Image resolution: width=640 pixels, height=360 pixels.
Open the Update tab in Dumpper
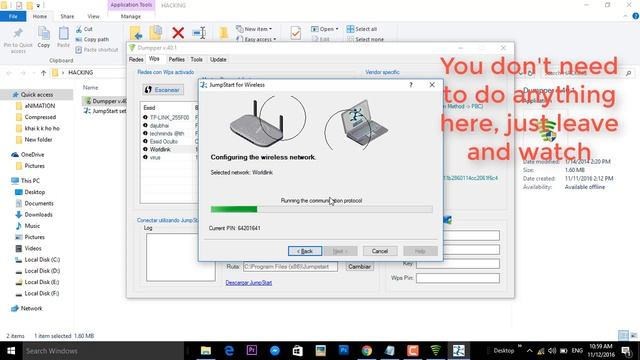tap(218, 60)
